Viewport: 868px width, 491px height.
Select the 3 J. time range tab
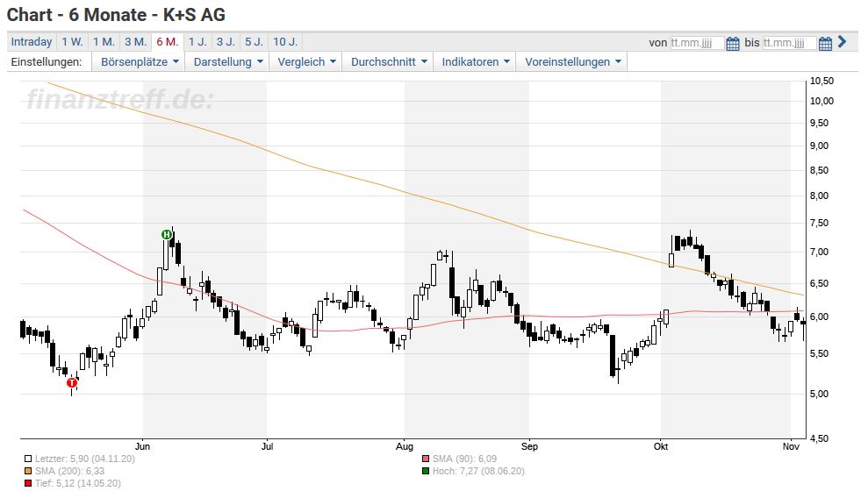coord(226,42)
